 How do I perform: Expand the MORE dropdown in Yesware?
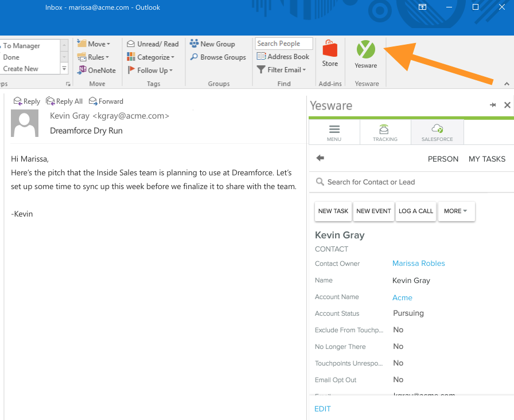point(455,211)
